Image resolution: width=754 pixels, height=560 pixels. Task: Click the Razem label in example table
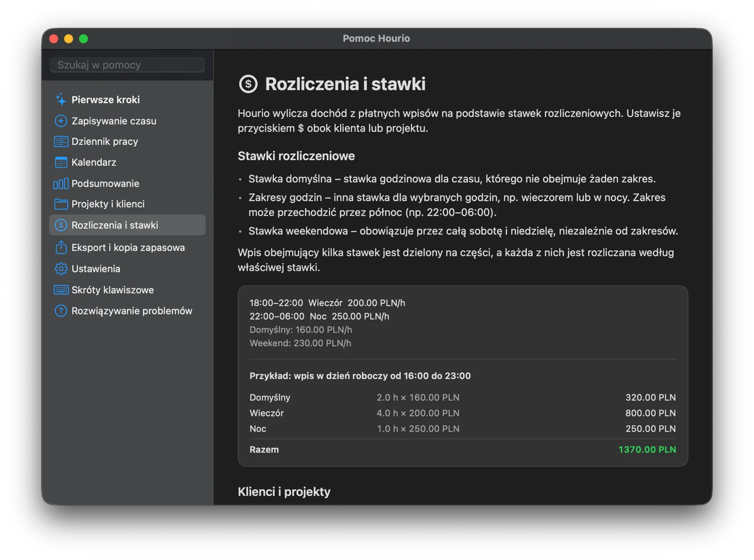tap(264, 450)
